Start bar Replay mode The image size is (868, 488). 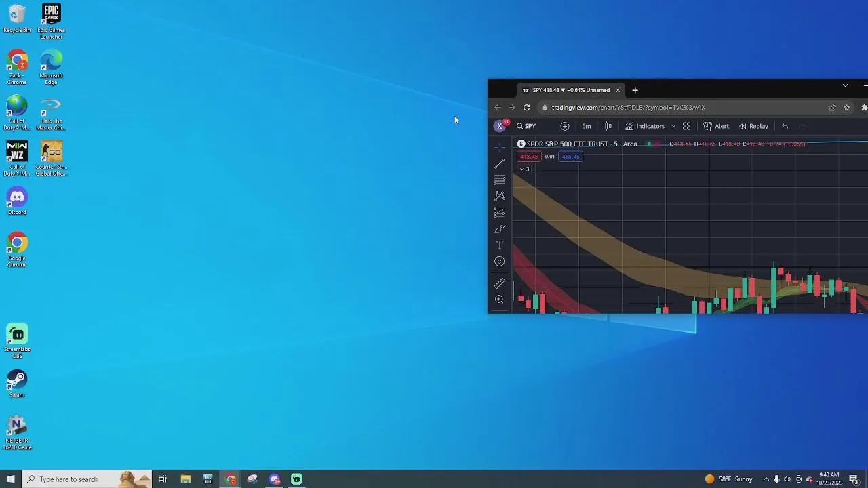(753, 126)
